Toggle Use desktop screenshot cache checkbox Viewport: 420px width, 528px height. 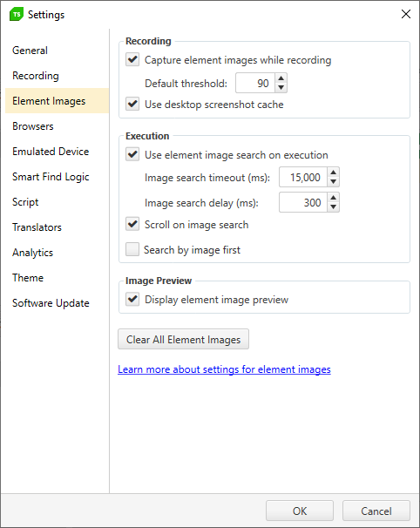pos(132,104)
